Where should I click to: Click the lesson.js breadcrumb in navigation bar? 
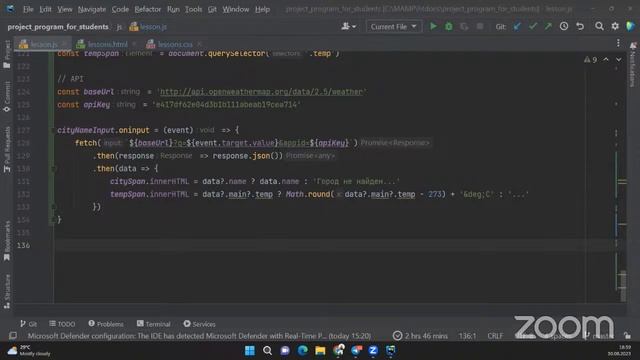(148, 27)
